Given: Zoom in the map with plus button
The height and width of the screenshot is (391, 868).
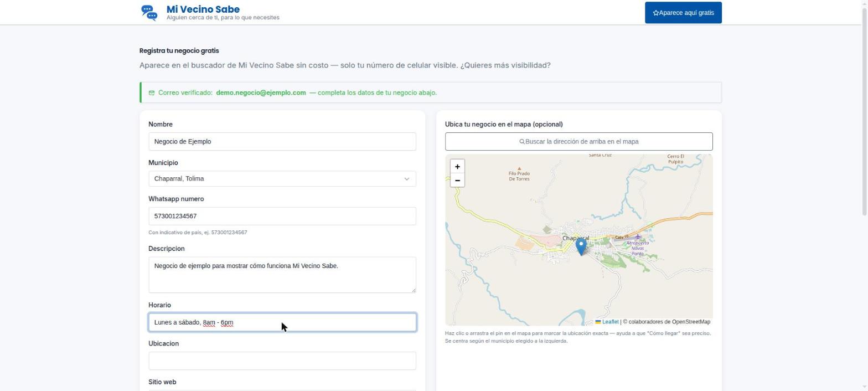Looking at the screenshot, I should [x=457, y=167].
